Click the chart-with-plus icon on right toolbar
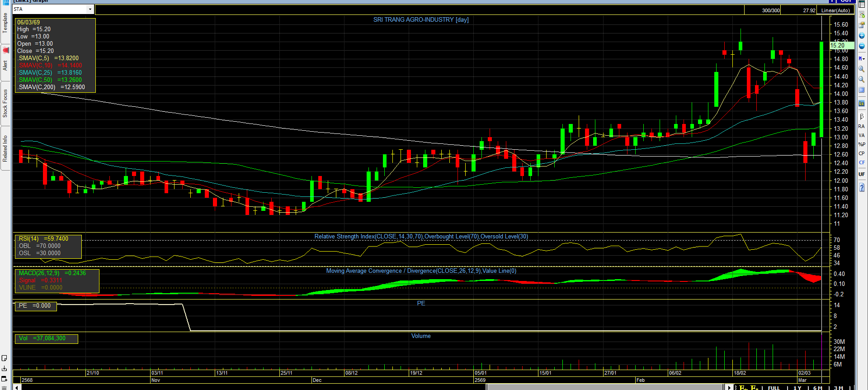This screenshot has height=390, width=868. point(862,15)
